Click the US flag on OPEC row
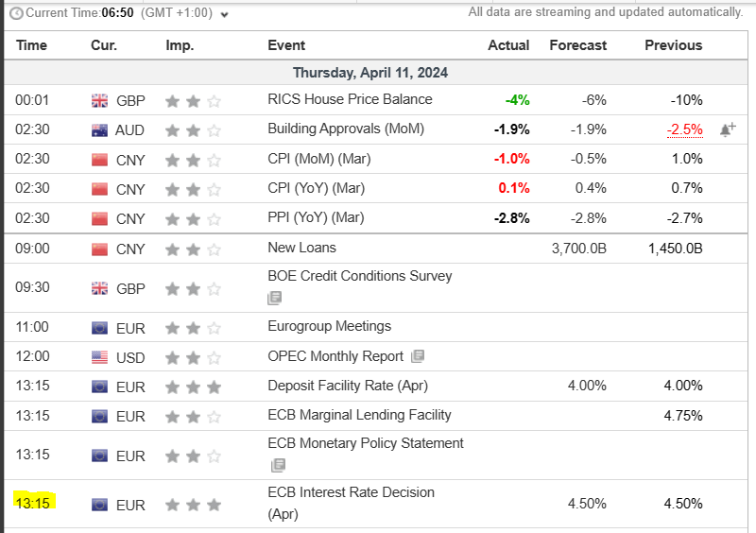 click(99, 357)
